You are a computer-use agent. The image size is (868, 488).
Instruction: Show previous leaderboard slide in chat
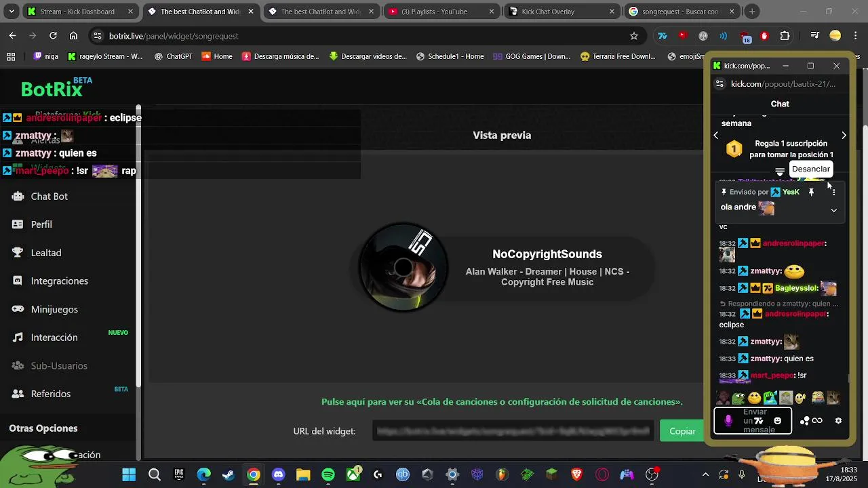pyautogui.click(x=716, y=136)
